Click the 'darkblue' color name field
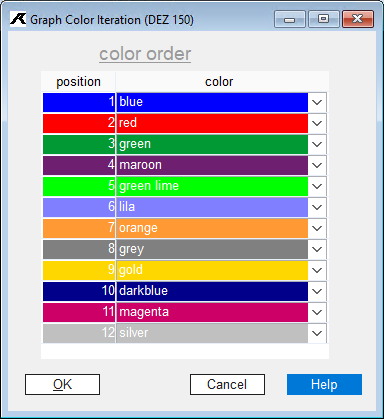The height and width of the screenshot is (419, 384). [212, 291]
